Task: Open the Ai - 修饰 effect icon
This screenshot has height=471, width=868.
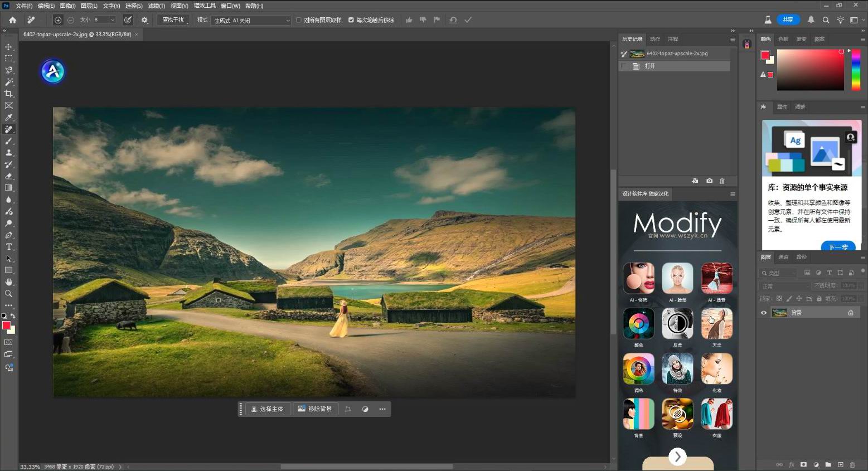Action: click(x=639, y=278)
